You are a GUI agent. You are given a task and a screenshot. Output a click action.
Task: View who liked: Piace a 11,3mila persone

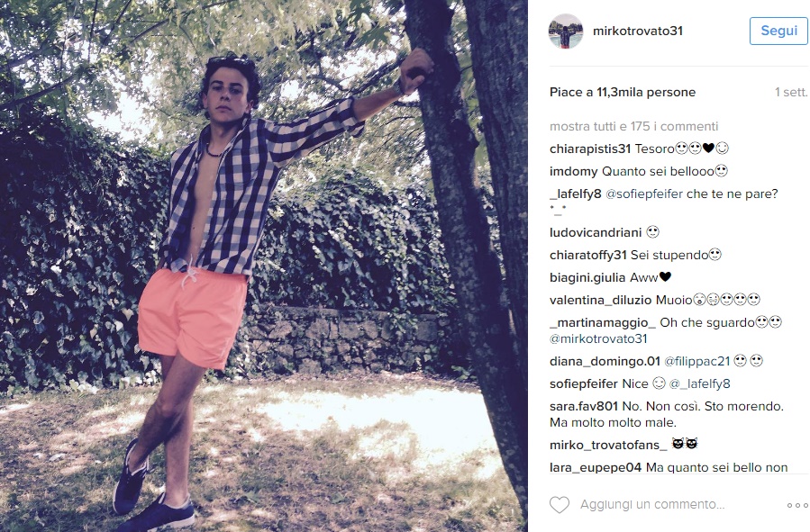pyautogui.click(x=623, y=93)
